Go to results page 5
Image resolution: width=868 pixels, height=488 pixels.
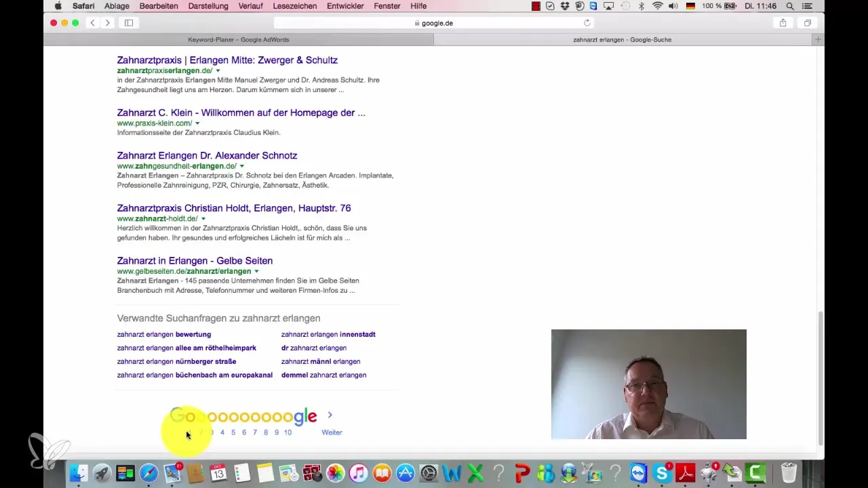click(x=233, y=432)
